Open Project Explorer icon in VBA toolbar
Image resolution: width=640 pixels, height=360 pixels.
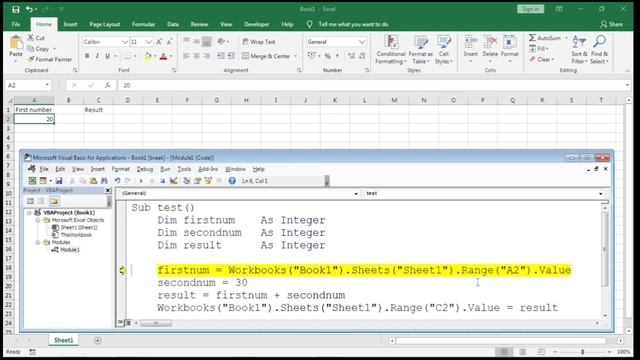[x=187, y=181]
